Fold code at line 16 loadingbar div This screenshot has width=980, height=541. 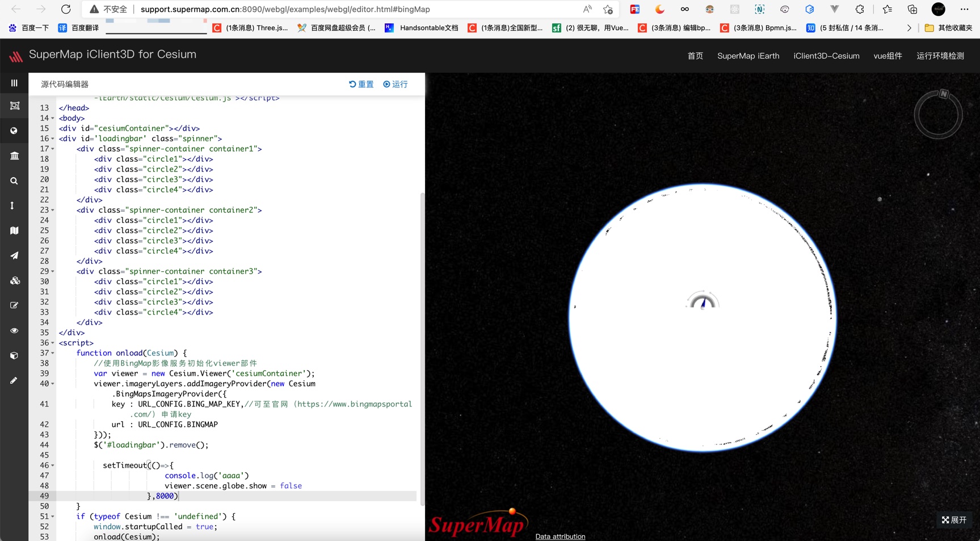click(x=53, y=139)
